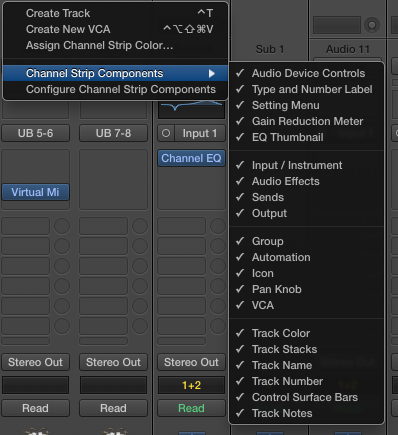
Task: Choose Create New VCA menu item
Action: pyautogui.click(x=115, y=29)
